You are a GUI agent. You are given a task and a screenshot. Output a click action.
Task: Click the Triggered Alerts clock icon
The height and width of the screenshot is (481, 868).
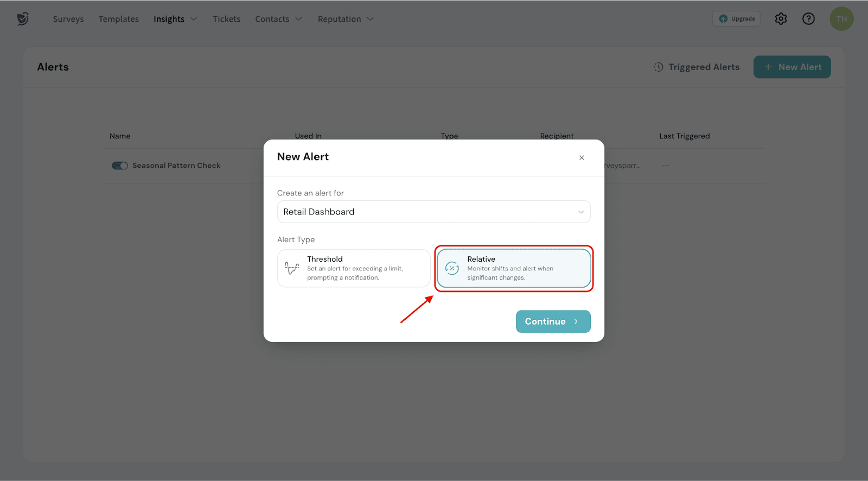click(x=658, y=67)
